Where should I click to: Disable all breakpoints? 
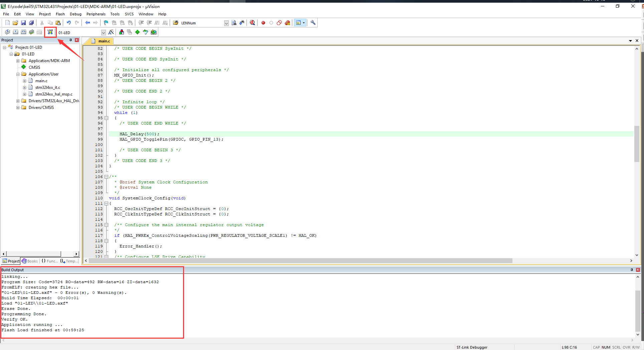click(279, 23)
